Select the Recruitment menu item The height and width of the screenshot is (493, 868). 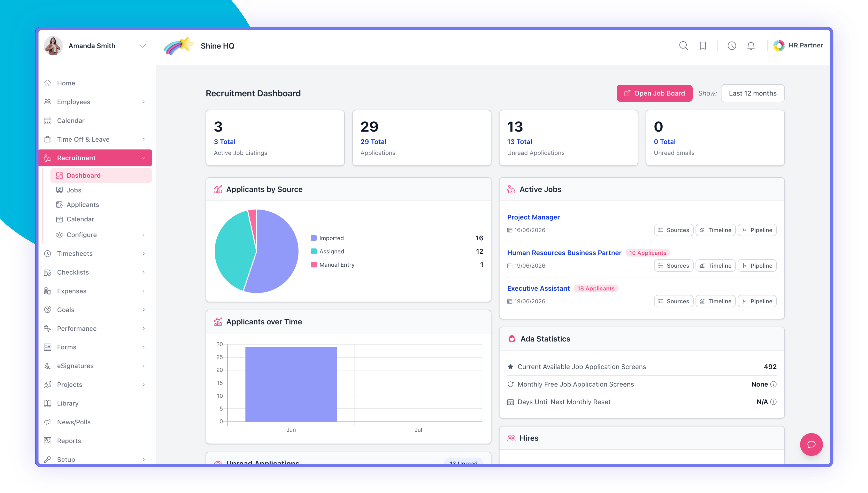click(95, 158)
